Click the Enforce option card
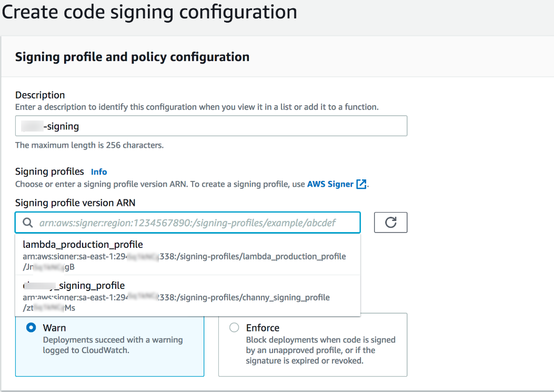This screenshot has height=392, width=554. [x=313, y=345]
